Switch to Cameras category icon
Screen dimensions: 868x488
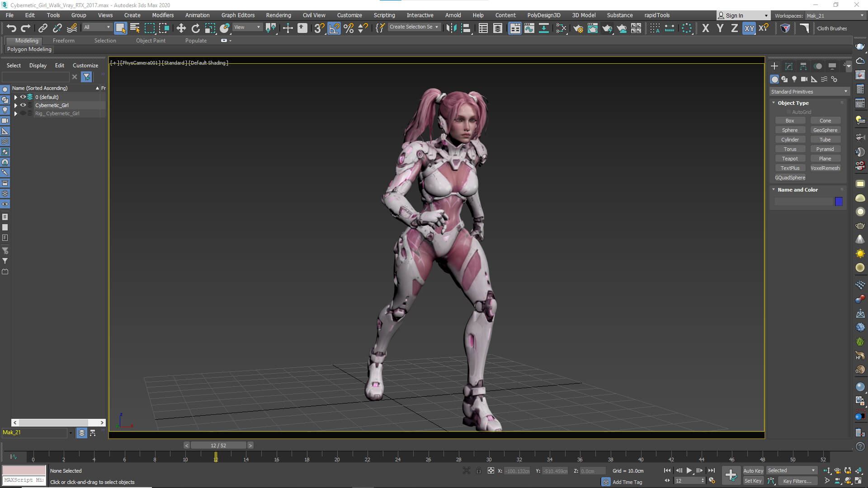(x=804, y=79)
